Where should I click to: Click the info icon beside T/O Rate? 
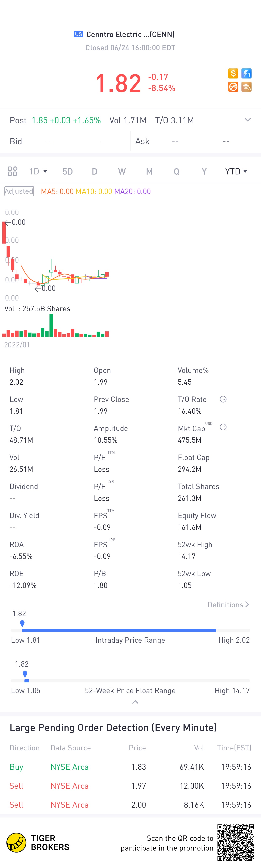(223, 399)
